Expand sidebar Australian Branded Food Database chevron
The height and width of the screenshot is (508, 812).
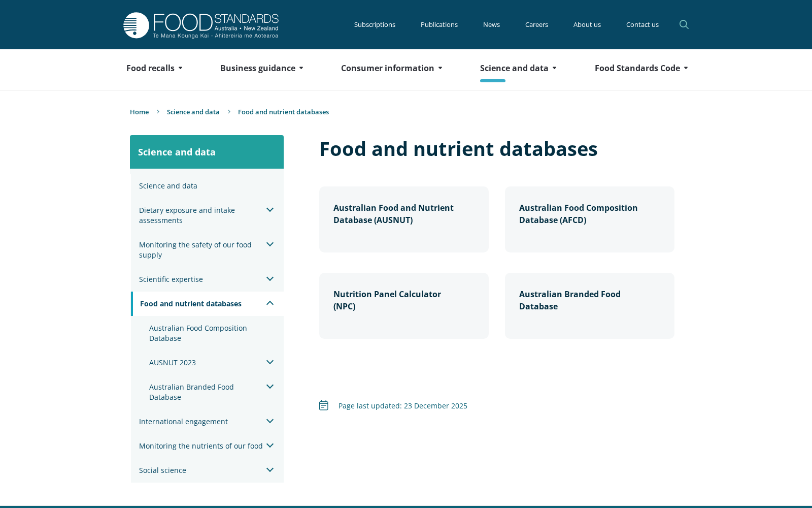click(x=270, y=387)
